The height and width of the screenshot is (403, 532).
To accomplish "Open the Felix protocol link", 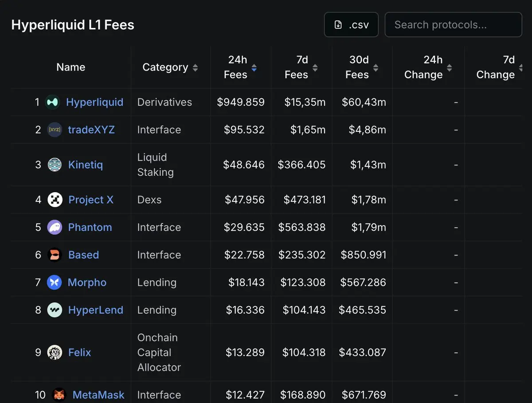I will (79, 352).
